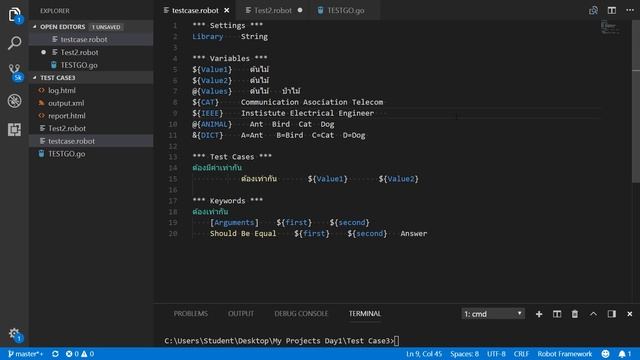Open editor More Actions ellipsis menu

tap(630, 11)
